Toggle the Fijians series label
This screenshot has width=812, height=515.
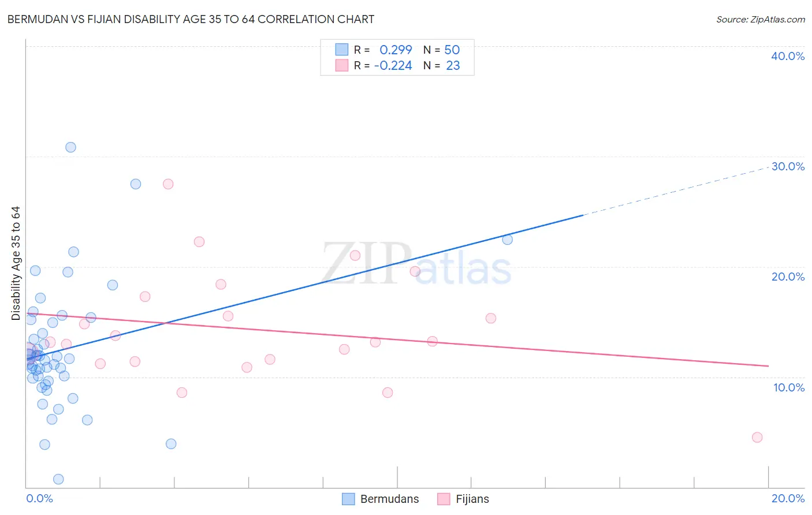pos(472,499)
